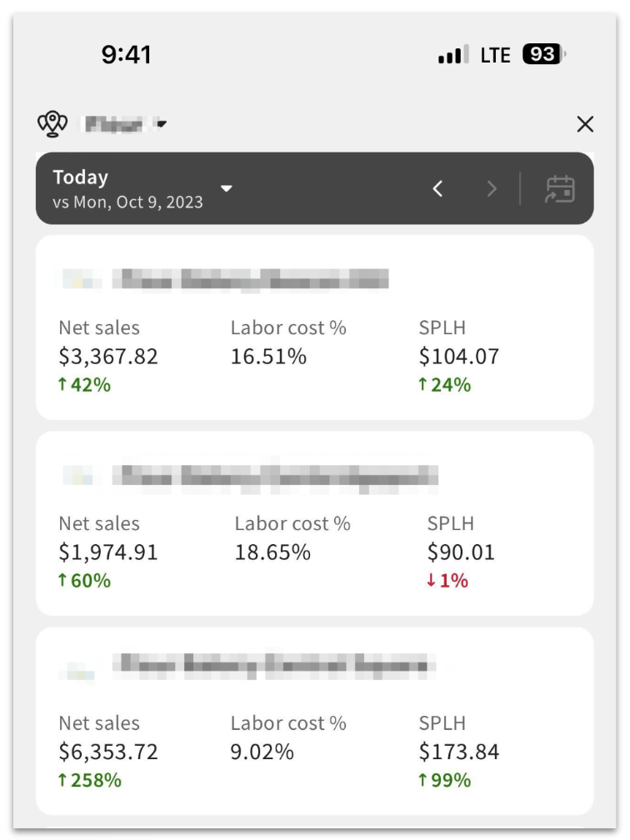Tap the "vs Mon, Oct 9, 2023" comparison text
The image size is (630, 840).
click(x=128, y=202)
